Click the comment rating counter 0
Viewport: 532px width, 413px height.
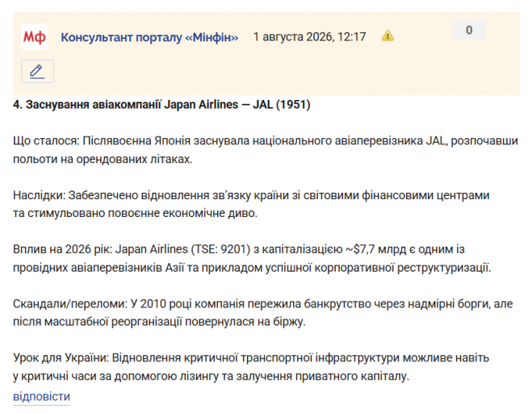pos(469,30)
